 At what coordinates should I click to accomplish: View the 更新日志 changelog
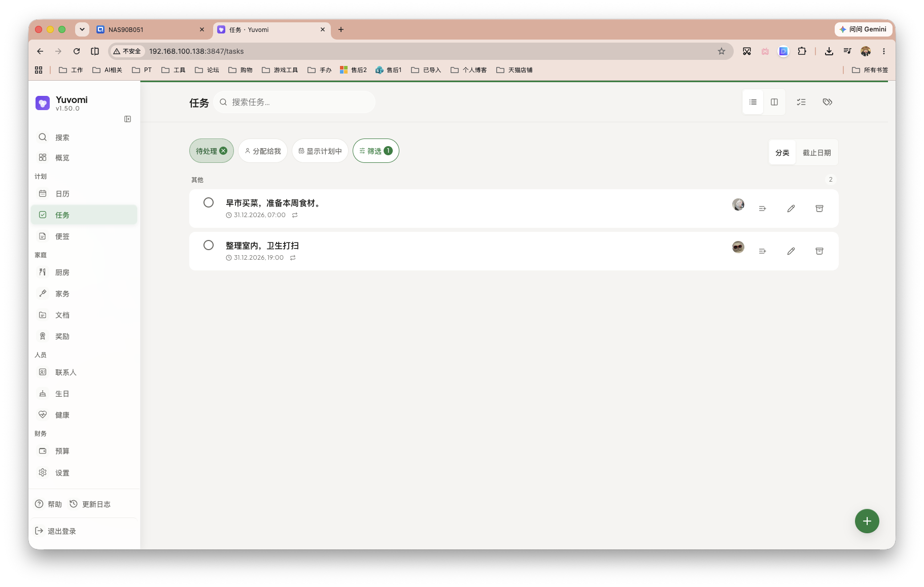click(90, 504)
